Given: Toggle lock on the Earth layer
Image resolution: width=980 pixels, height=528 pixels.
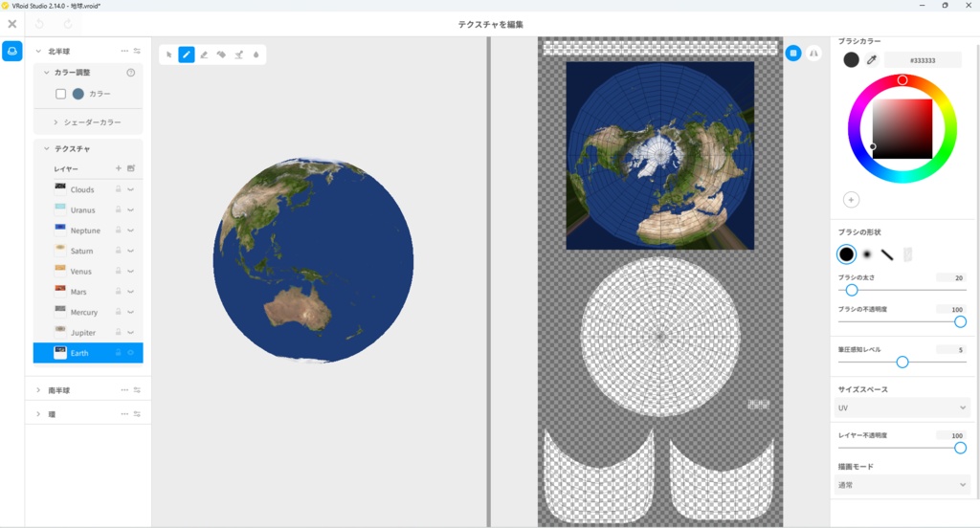Looking at the screenshot, I should click(x=118, y=353).
